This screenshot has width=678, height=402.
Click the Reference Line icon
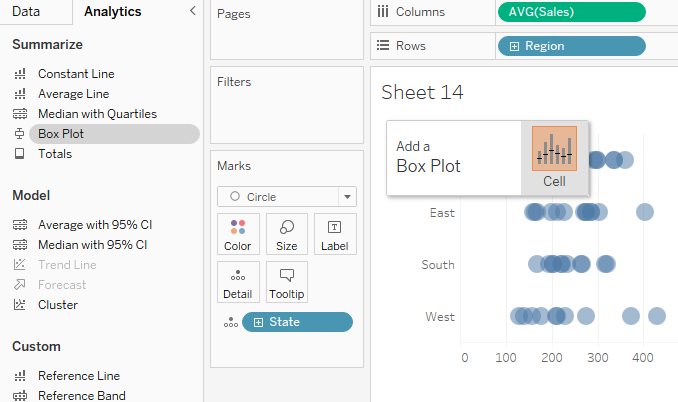pos(19,376)
